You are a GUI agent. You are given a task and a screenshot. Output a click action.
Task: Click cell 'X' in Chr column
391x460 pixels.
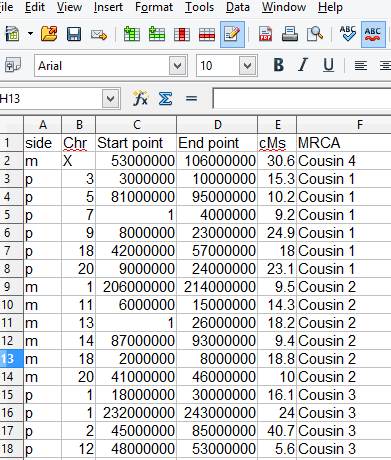coord(79,161)
